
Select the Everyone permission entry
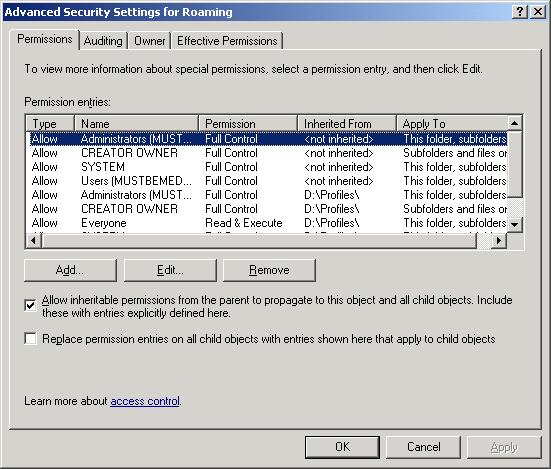click(268, 223)
